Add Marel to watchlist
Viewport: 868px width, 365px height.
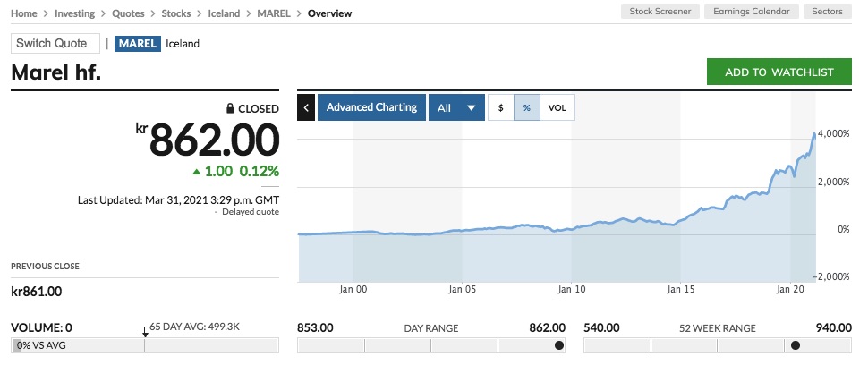[779, 72]
